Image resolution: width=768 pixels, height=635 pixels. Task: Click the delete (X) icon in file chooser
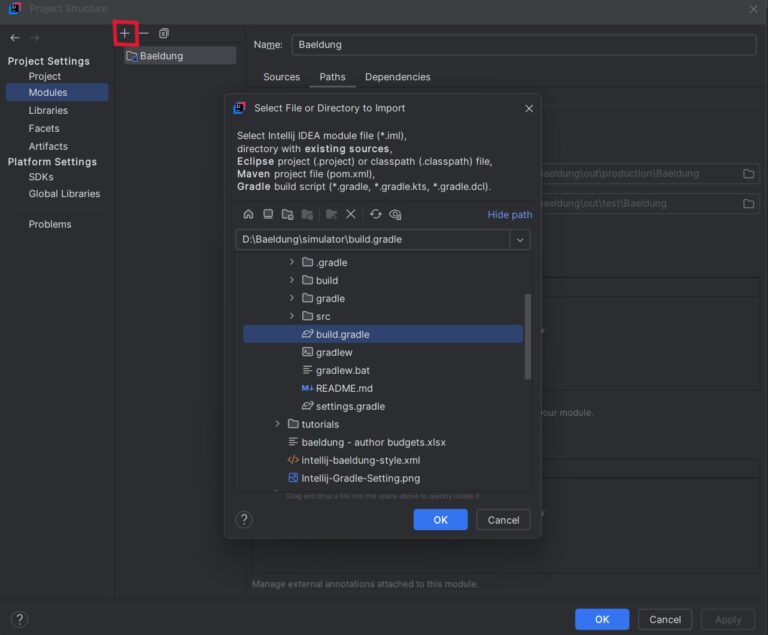point(351,214)
